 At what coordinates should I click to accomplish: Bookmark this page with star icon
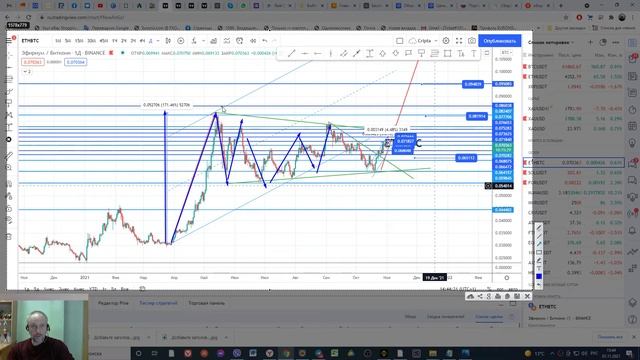566,18
